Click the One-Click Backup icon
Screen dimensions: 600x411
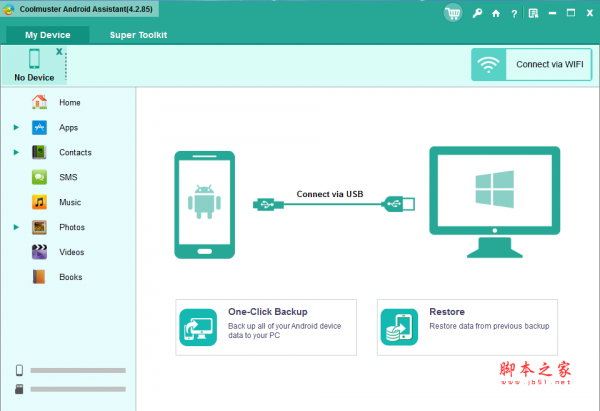(198, 327)
